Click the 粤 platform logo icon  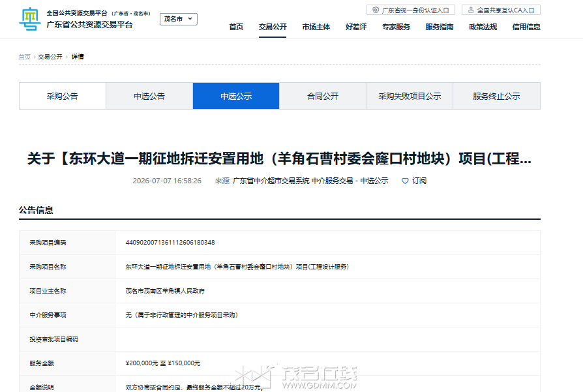click(x=30, y=19)
